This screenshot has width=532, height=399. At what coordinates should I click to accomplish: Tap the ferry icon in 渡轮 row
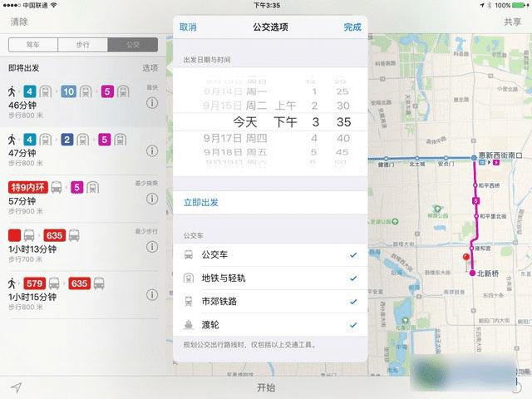[x=189, y=325]
